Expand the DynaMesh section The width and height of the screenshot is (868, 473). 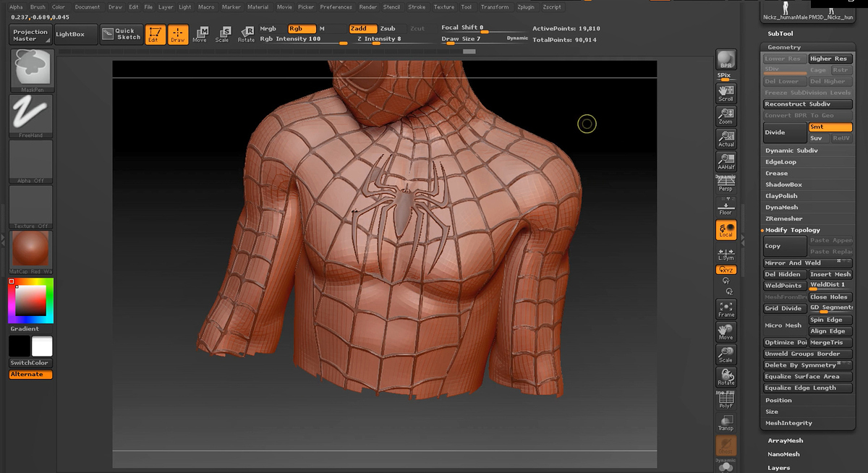781,208
